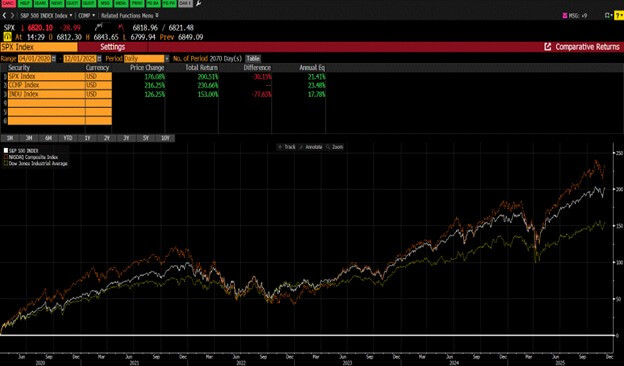The height and width of the screenshot is (366, 624).
Task: Edit the range end date 12/01/2025
Action: 80,58
